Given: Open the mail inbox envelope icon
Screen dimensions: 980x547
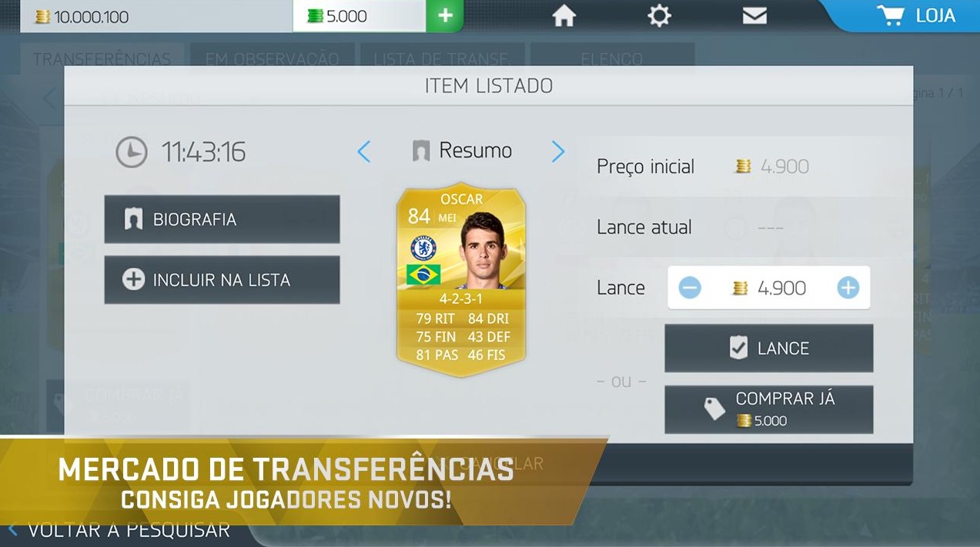Looking at the screenshot, I should pyautogui.click(x=754, y=16).
